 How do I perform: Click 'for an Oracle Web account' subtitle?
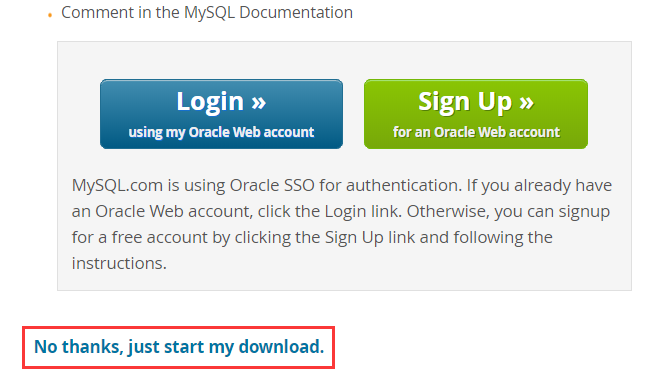[x=476, y=132]
